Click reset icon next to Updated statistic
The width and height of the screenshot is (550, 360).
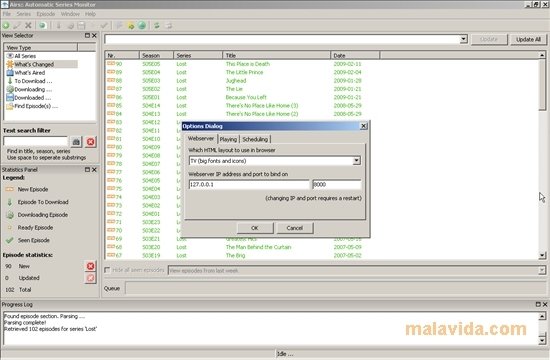tap(90, 278)
